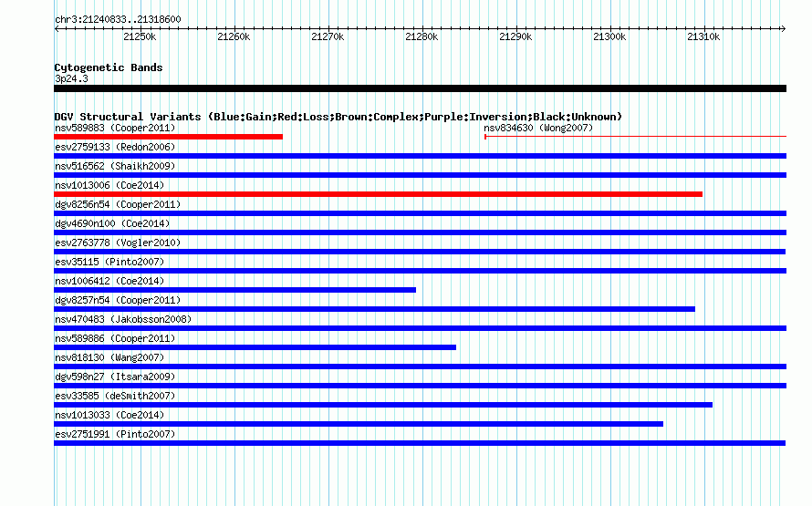This screenshot has height=506, width=812.
Task: Click the dgv8256n54 (Cooper2011) label
Action: (x=118, y=204)
